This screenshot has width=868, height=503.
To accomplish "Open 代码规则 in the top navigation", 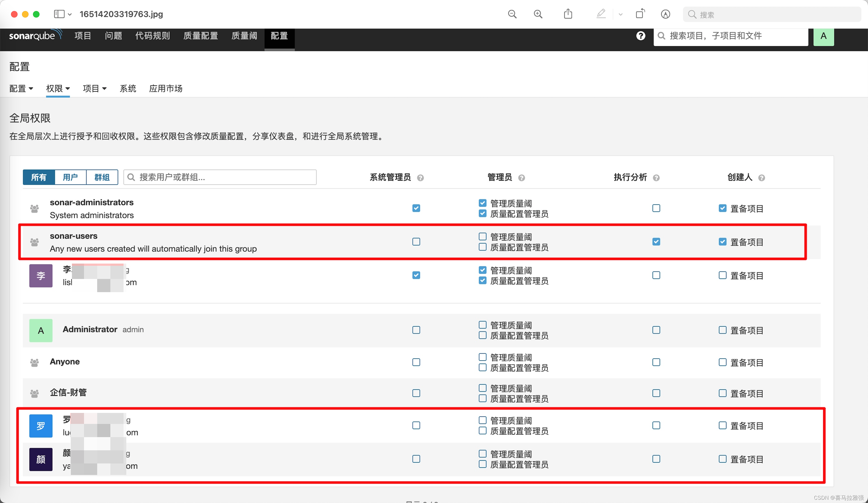I will click(153, 35).
